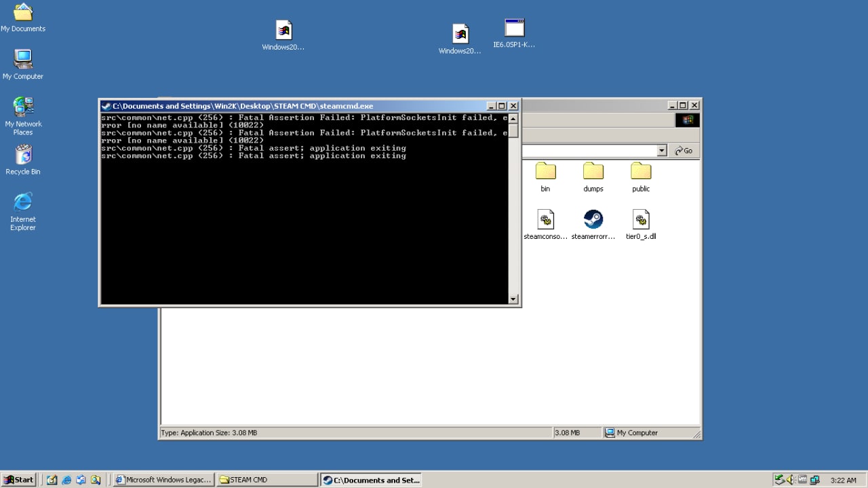Select the steamconso... DLL file
The height and width of the screenshot is (488, 868).
(x=545, y=225)
